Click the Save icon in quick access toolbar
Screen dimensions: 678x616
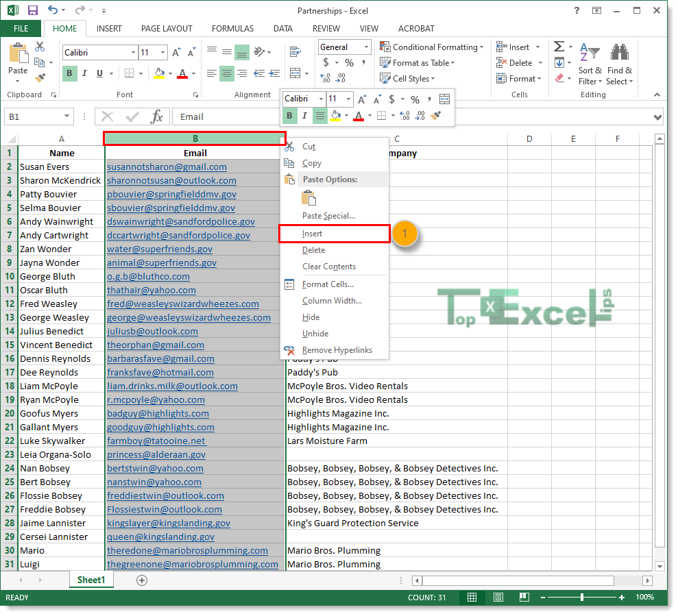point(33,10)
